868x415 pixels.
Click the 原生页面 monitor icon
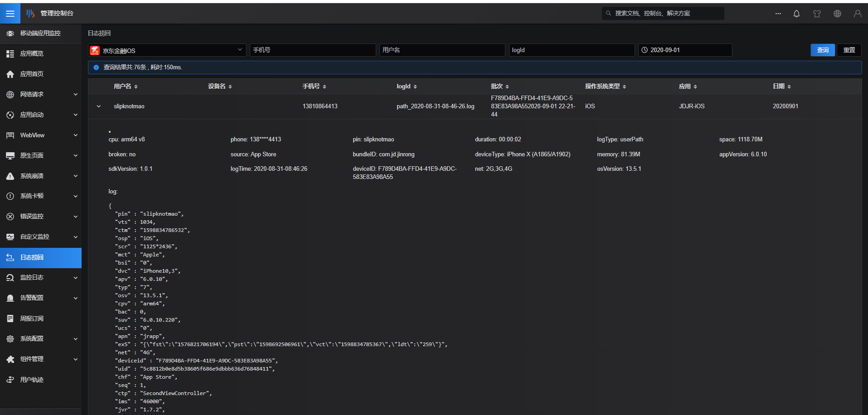pos(10,156)
